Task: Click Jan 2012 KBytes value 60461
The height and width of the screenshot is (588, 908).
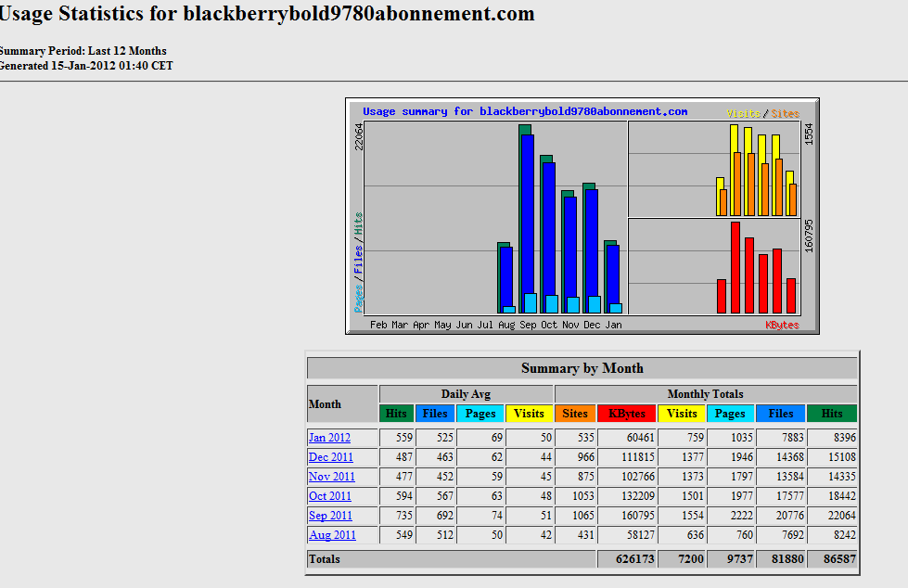Action: tap(640, 438)
